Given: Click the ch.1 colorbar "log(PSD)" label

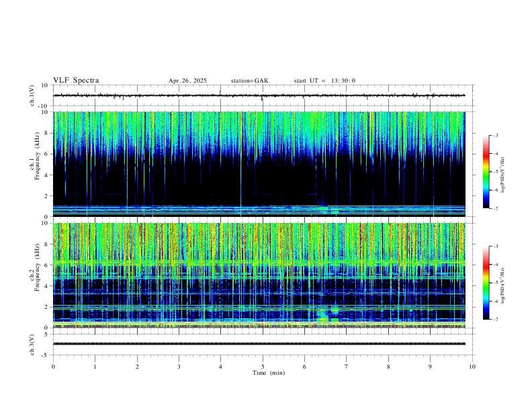Looking at the screenshot, I should pyautogui.click(x=502, y=175).
